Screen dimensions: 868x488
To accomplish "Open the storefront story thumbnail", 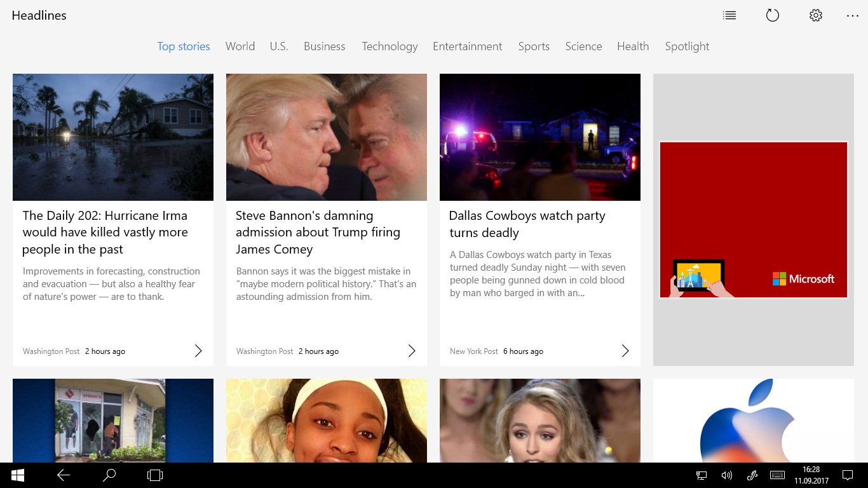I will (x=113, y=421).
